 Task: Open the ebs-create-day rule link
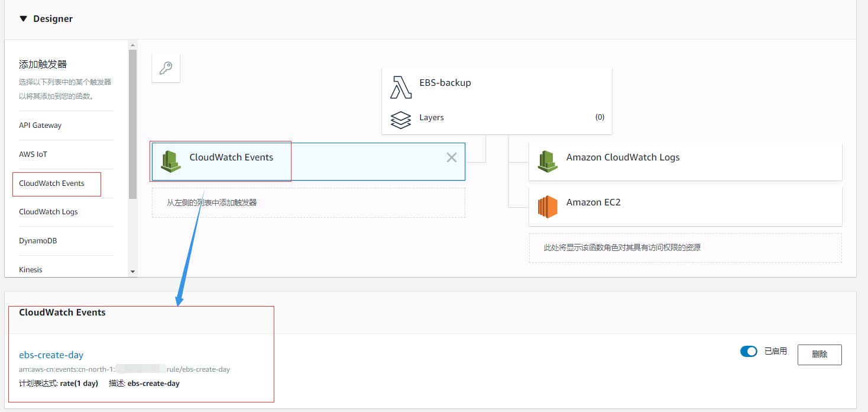(51, 355)
